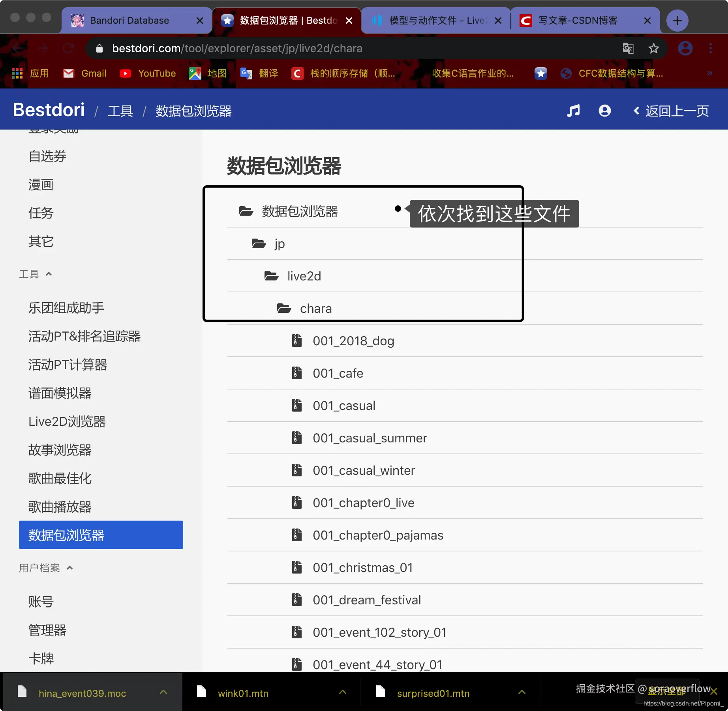Open Google Translate icon in address bar

(x=629, y=48)
